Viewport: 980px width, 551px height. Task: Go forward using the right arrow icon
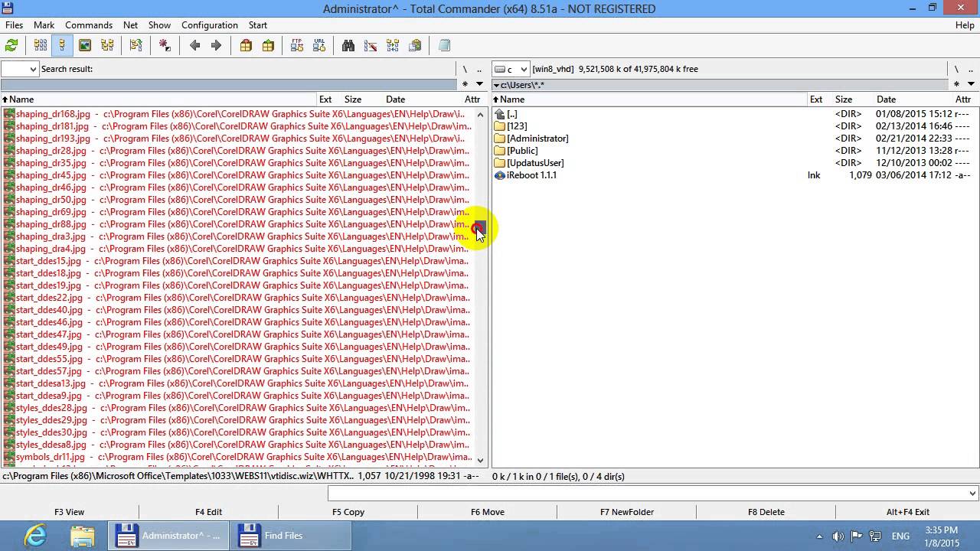pyautogui.click(x=216, y=45)
